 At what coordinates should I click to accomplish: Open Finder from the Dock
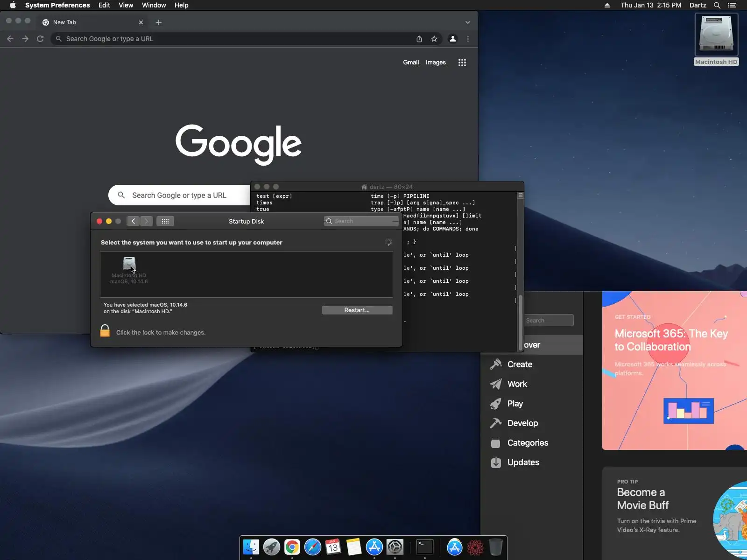click(251, 547)
